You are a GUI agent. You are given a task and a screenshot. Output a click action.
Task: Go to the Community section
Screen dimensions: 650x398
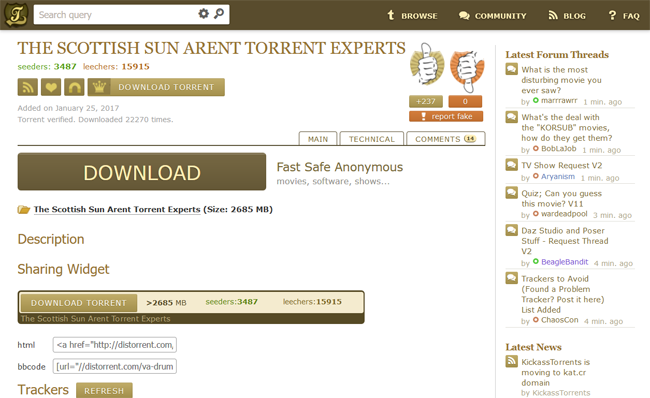coord(492,16)
